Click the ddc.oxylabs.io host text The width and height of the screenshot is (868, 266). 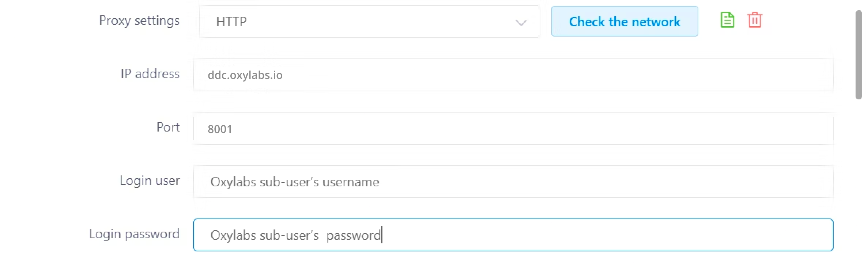(245, 75)
